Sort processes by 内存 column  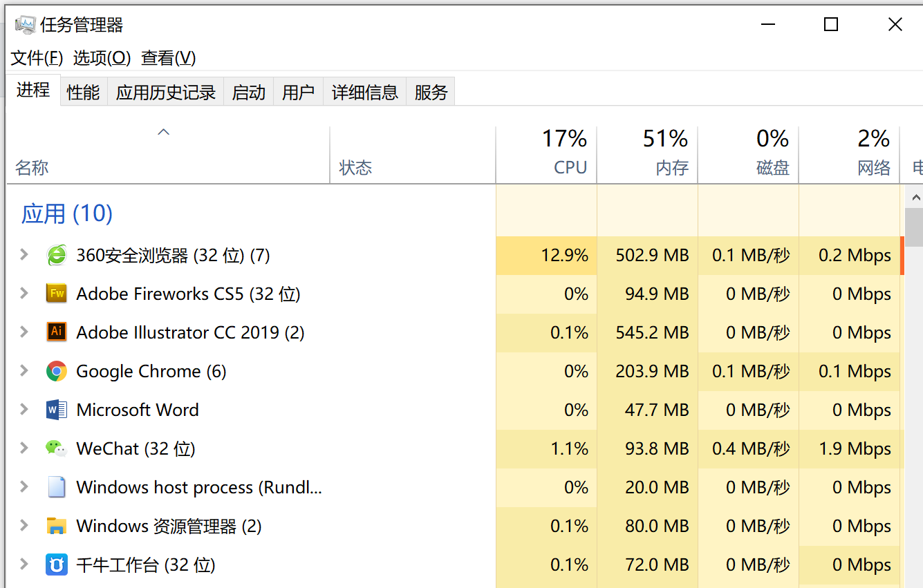(647, 155)
